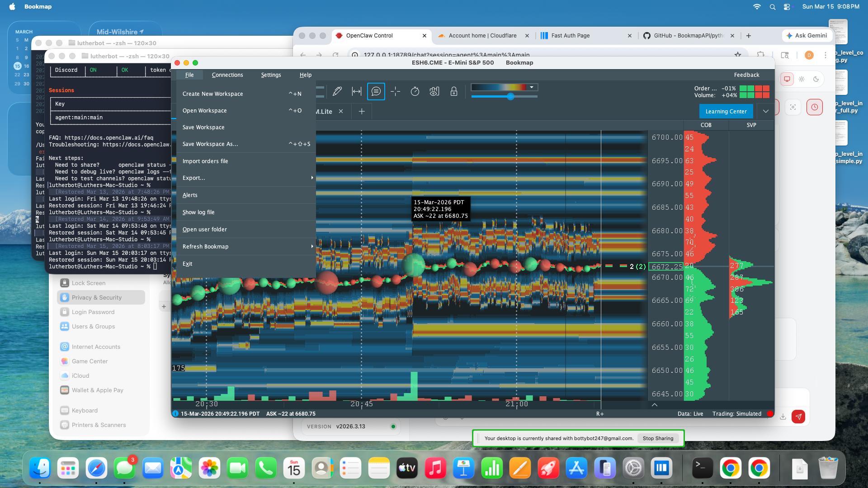Open the heatmap color scheme dropdown

click(x=532, y=87)
